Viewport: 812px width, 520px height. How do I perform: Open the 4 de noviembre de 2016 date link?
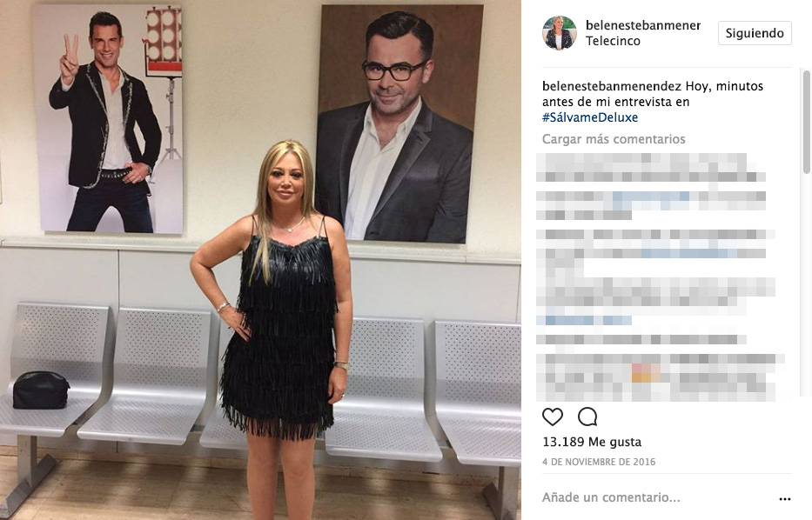pyautogui.click(x=599, y=462)
